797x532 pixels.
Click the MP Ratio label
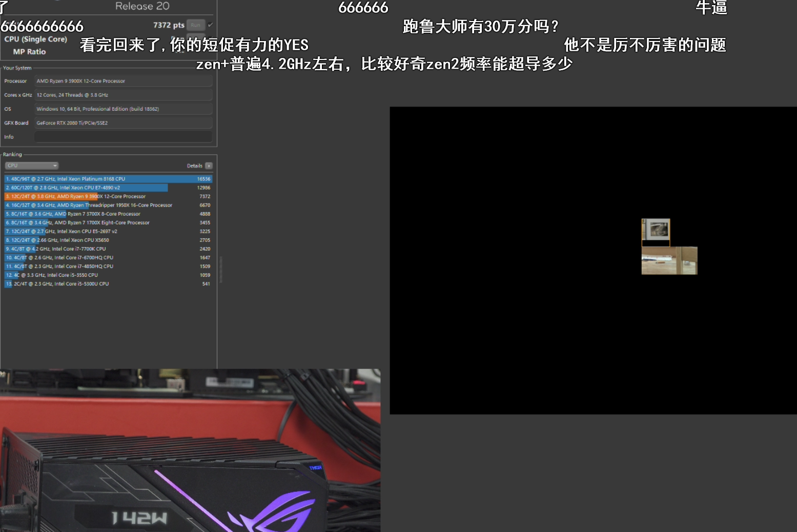point(29,52)
